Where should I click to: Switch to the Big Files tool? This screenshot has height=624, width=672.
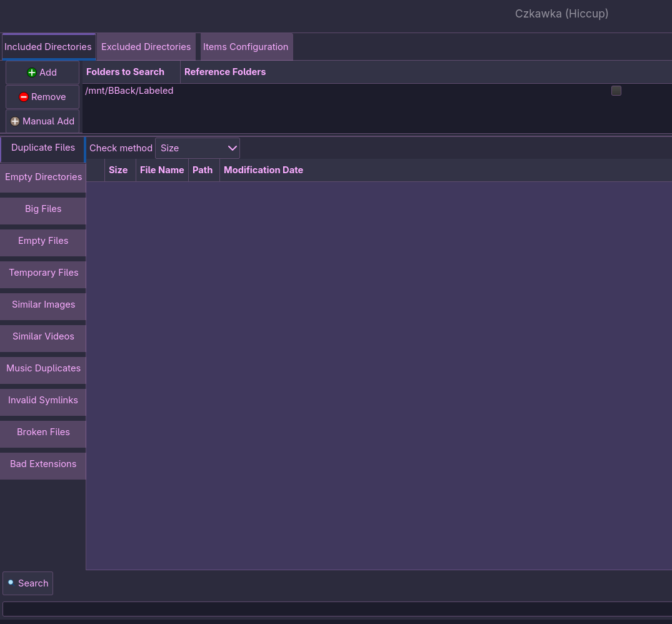pyautogui.click(x=43, y=209)
